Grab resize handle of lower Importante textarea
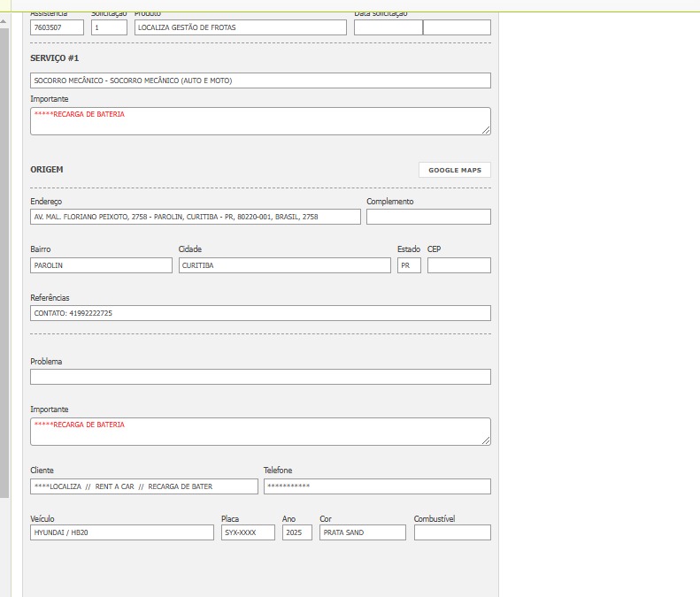This screenshot has width=700, height=597. [486, 440]
